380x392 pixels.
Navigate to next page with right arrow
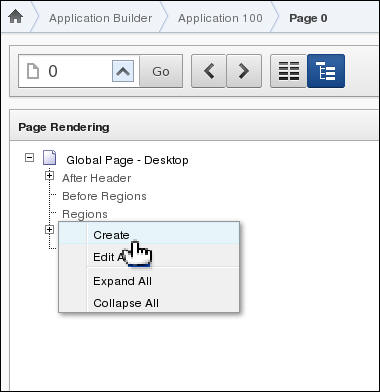[x=244, y=71]
